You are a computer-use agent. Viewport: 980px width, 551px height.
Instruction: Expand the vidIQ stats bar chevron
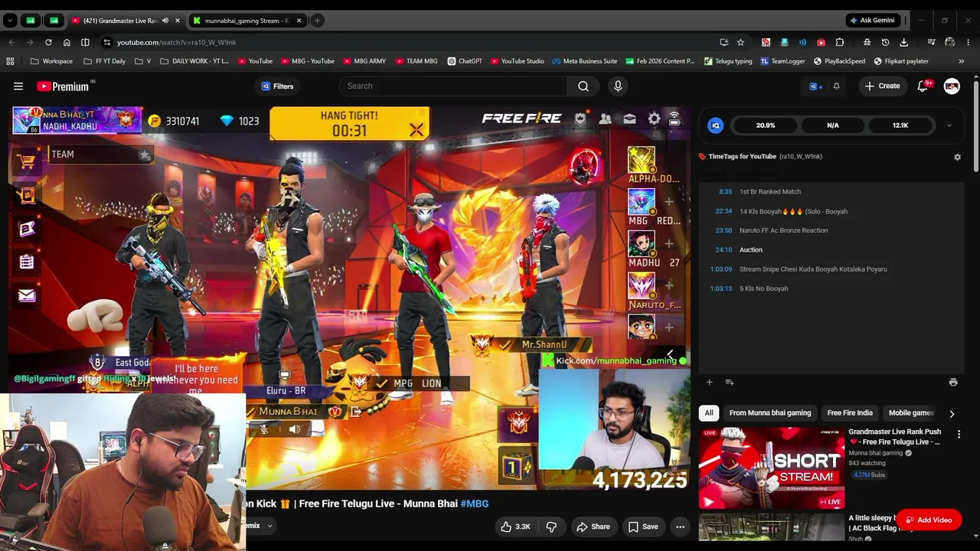pyautogui.click(x=949, y=126)
